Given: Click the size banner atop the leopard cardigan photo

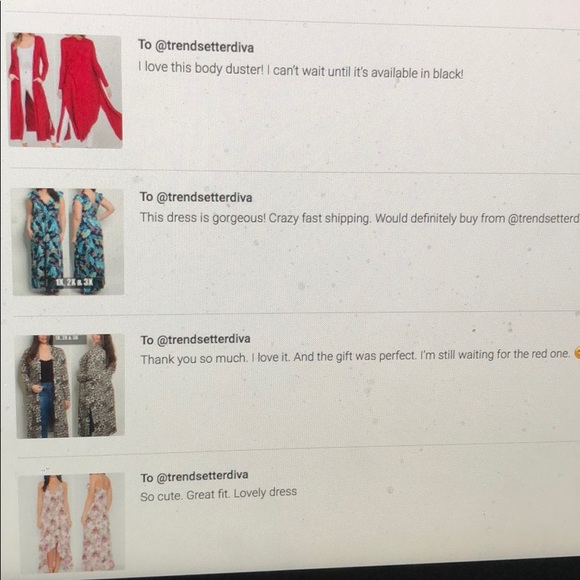Looking at the screenshot, I should tap(71, 339).
